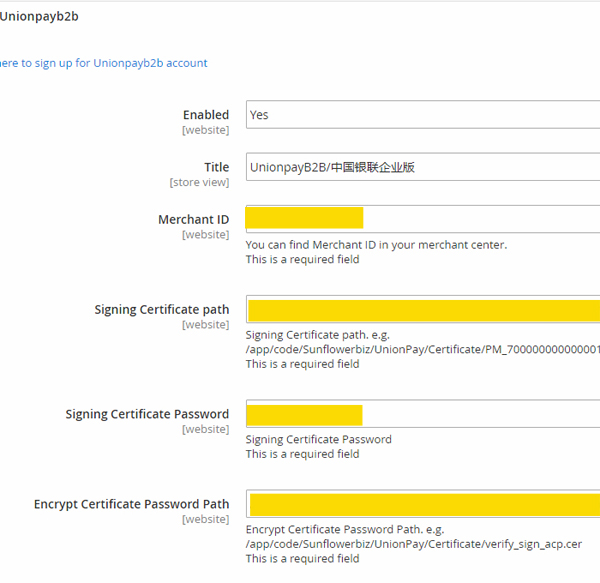Screen dimensions: 600x583
Task: Click the Title field label
Action: click(x=216, y=167)
